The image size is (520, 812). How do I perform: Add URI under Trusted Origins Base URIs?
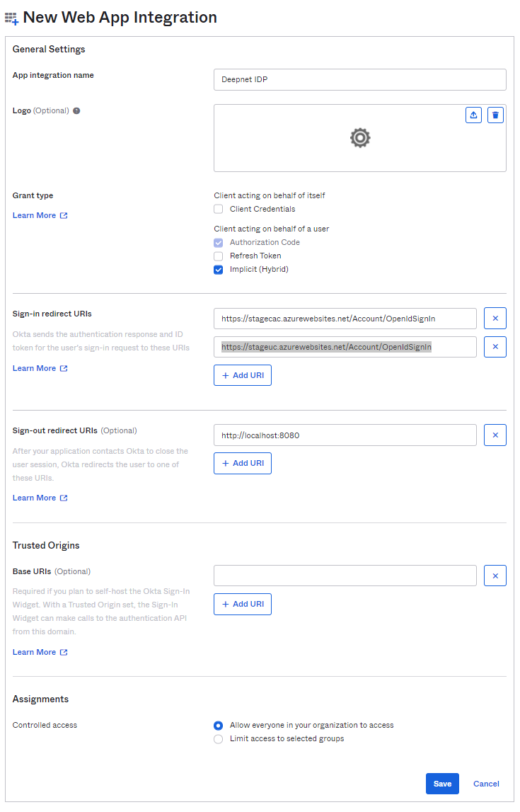242,604
